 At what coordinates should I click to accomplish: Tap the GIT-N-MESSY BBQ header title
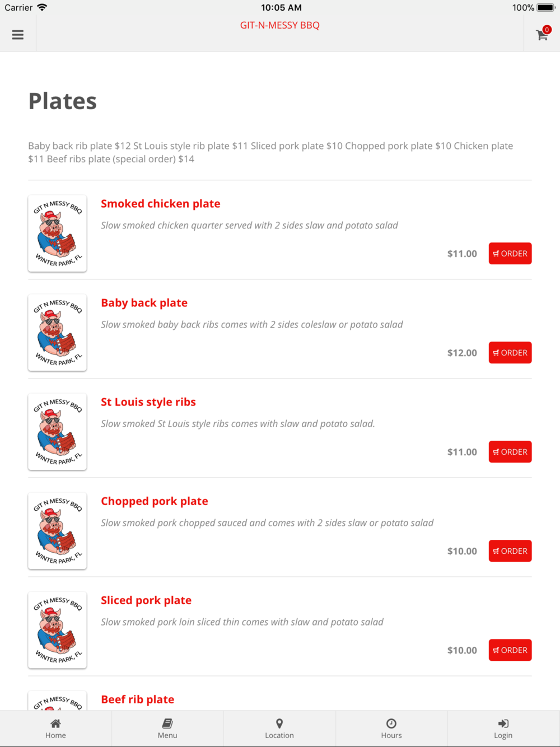point(280,25)
